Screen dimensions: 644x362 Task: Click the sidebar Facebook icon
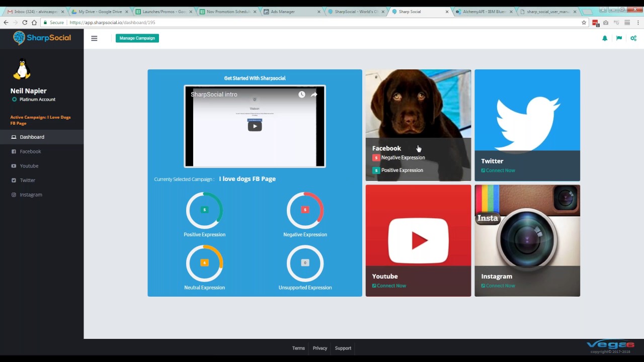click(x=14, y=151)
